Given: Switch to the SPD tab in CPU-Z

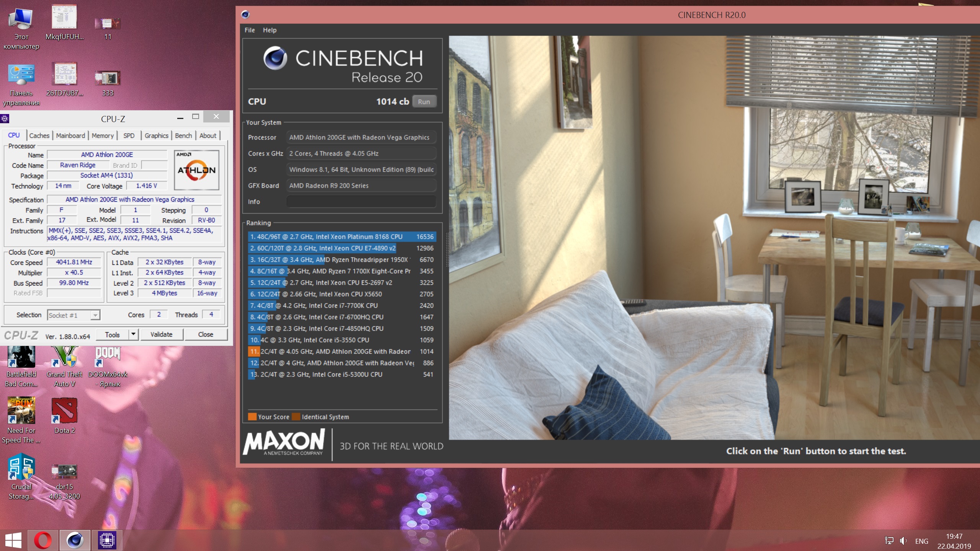Looking at the screenshot, I should [129, 135].
